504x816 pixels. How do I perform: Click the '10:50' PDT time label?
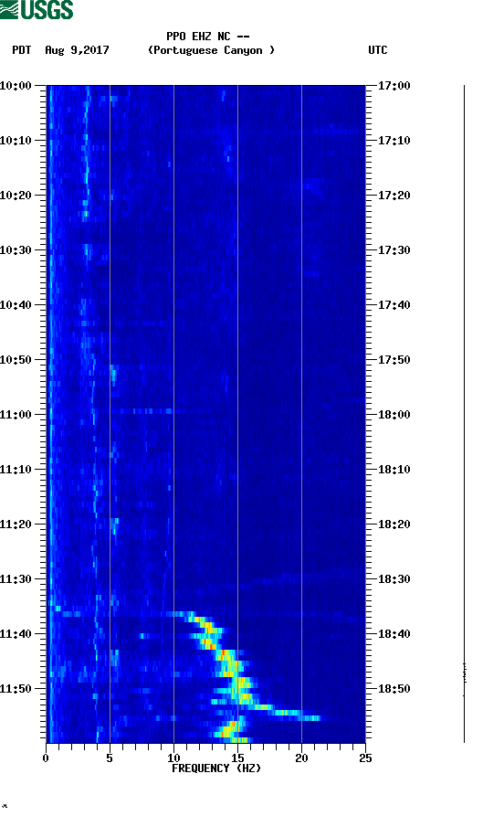tap(16, 360)
